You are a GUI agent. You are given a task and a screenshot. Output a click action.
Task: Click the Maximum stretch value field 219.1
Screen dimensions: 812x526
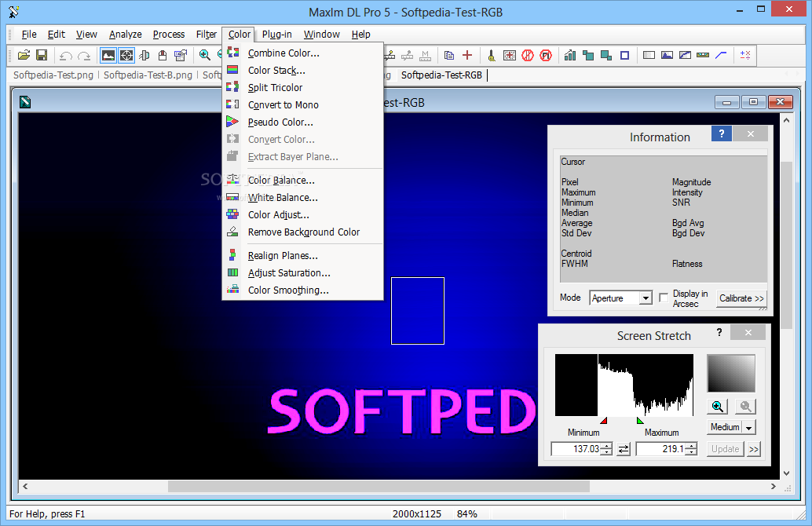660,449
